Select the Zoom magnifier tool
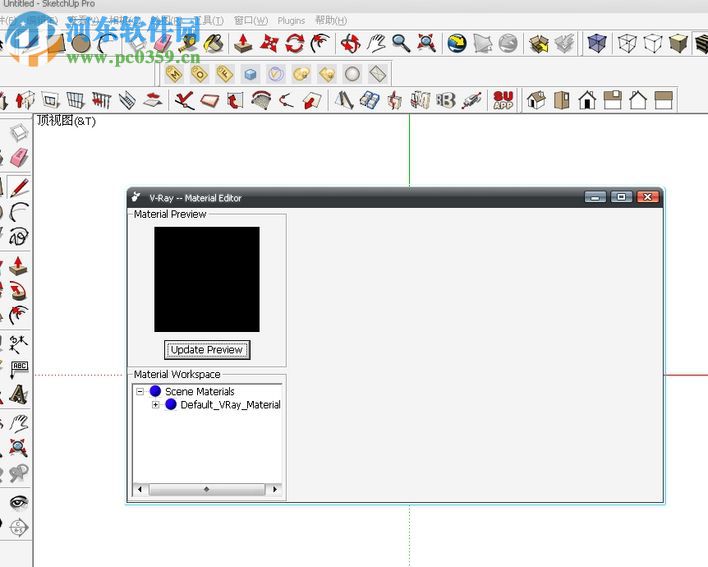 (x=401, y=43)
